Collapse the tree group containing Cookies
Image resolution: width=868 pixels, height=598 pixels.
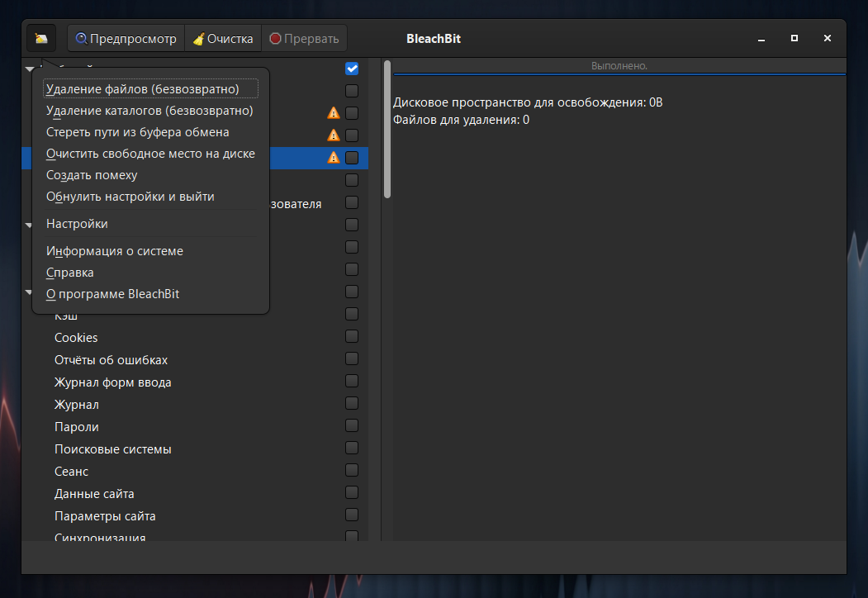click(28, 292)
